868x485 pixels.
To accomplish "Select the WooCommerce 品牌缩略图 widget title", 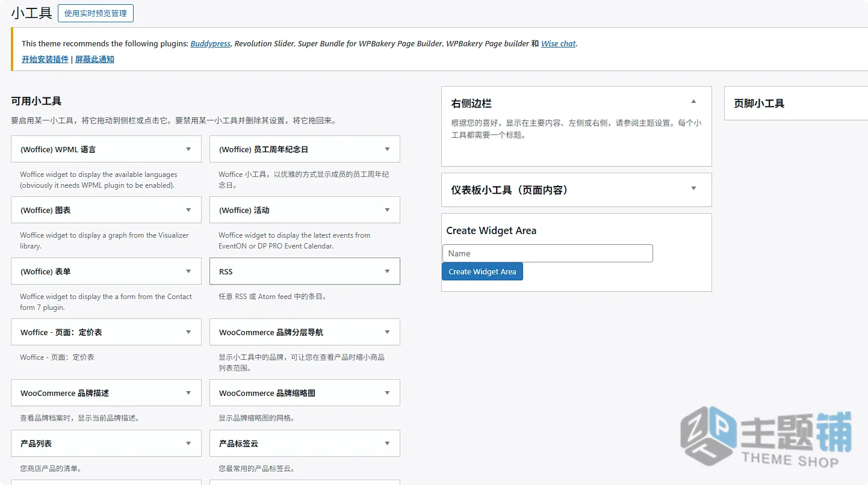I will [267, 393].
